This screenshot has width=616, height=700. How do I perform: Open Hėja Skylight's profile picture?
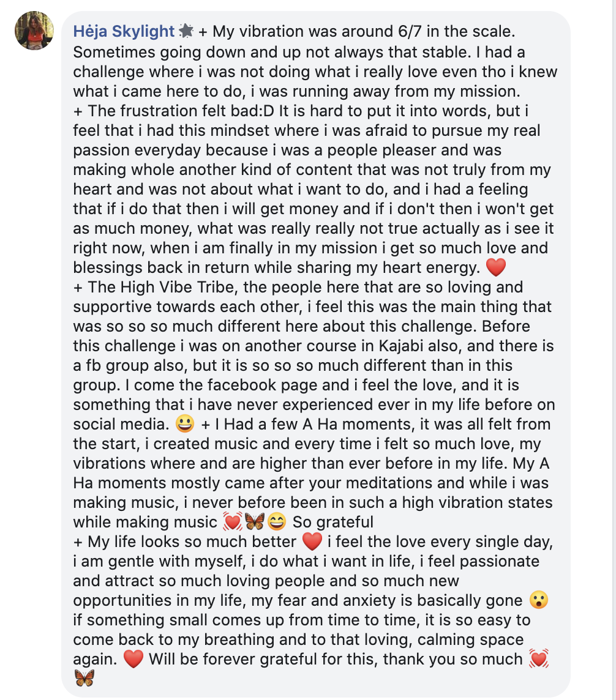coord(34,31)
